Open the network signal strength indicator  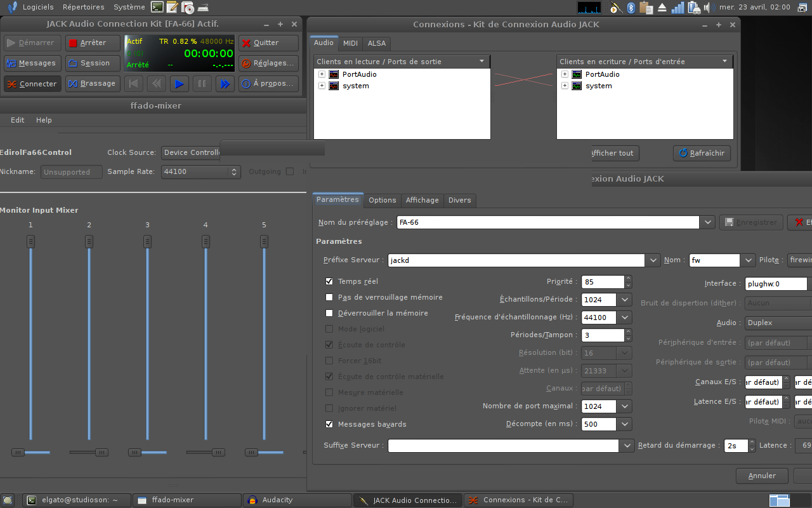click(x=678, y=8)
